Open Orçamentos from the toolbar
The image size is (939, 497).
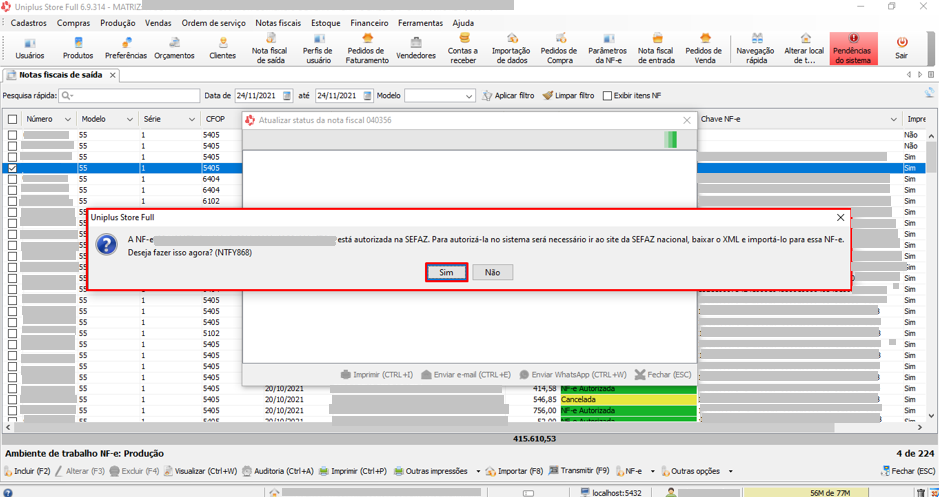pos(174,49)
